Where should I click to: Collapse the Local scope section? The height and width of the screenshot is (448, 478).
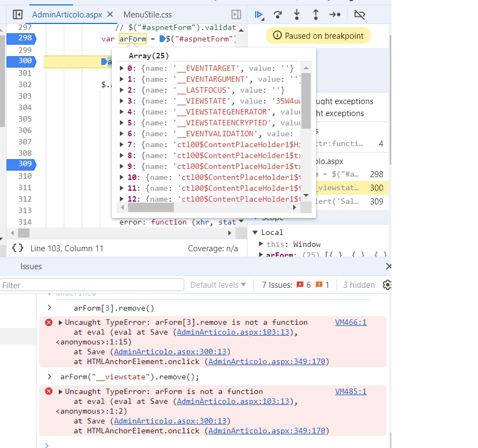[x=256, y=233]
